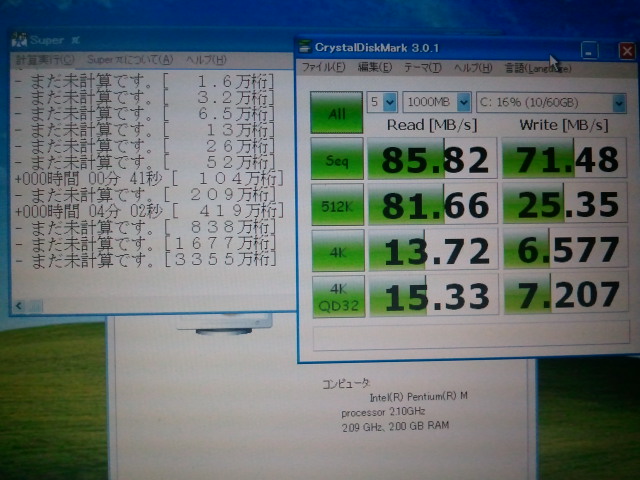Close the CrystalDiskMark window
The width and height of the screenshot is (640, 480).
click(x=627, y=51)
